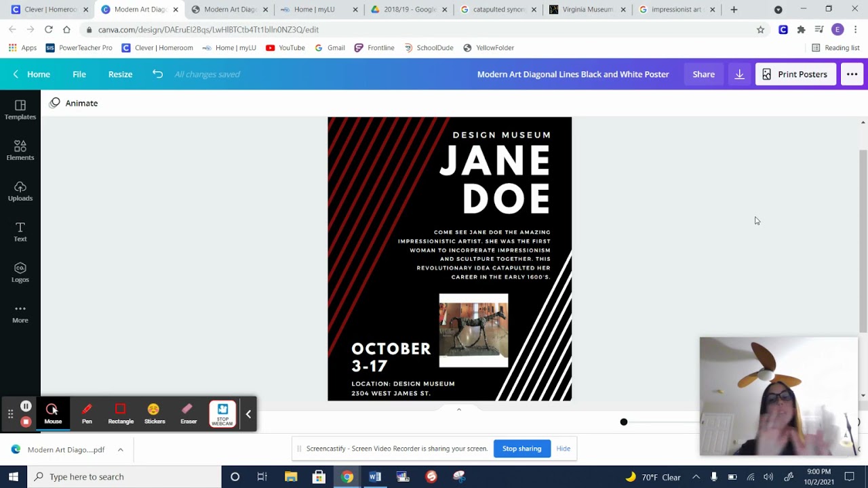Open the PowerTeacher Pro bookmark
Screen dimensions: 868x488
79,48
